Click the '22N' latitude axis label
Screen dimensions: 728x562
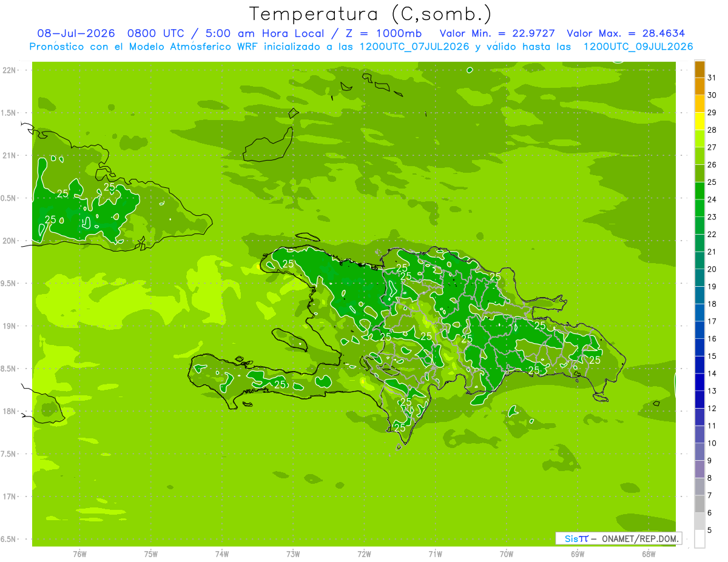click(9, 70)
